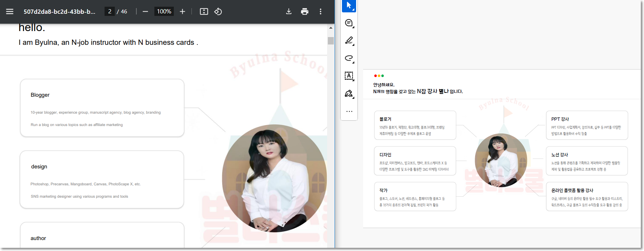Click the 100% zoom level field
This screenshot has width=644, height=251.
(x=164, y=12)
